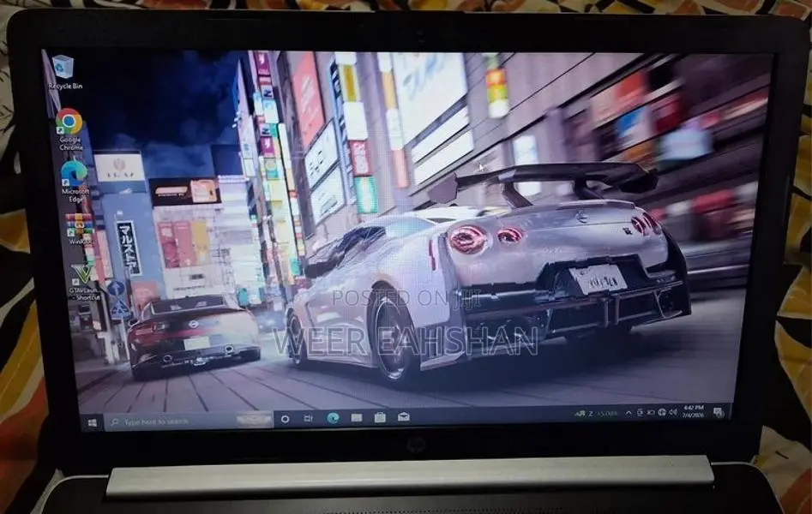The height and width of the screenshot is (514, 812).
Task: Launch Edge from the taskbar
Action: [x=333, y=417]
